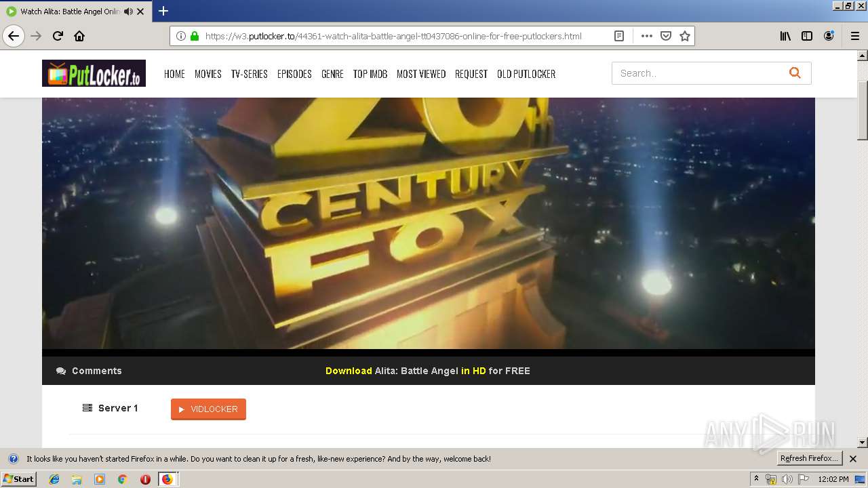Reload the current page

click(x=58, y=36)
